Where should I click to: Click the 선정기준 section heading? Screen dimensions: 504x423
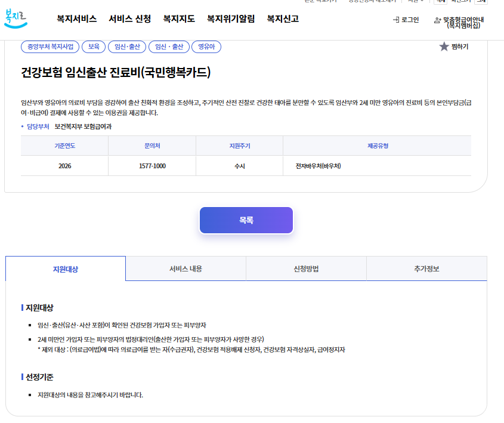pyautogui.click(x=39, y=377)
